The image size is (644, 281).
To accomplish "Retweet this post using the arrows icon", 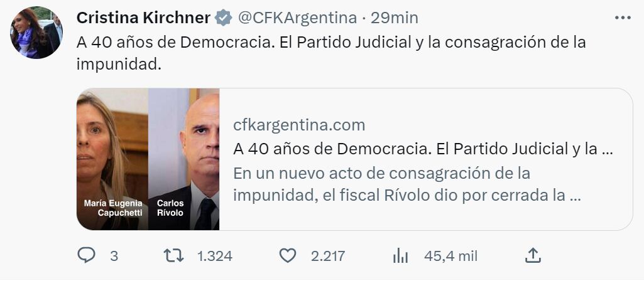I will pyautogui.click(x=174, y=256).
